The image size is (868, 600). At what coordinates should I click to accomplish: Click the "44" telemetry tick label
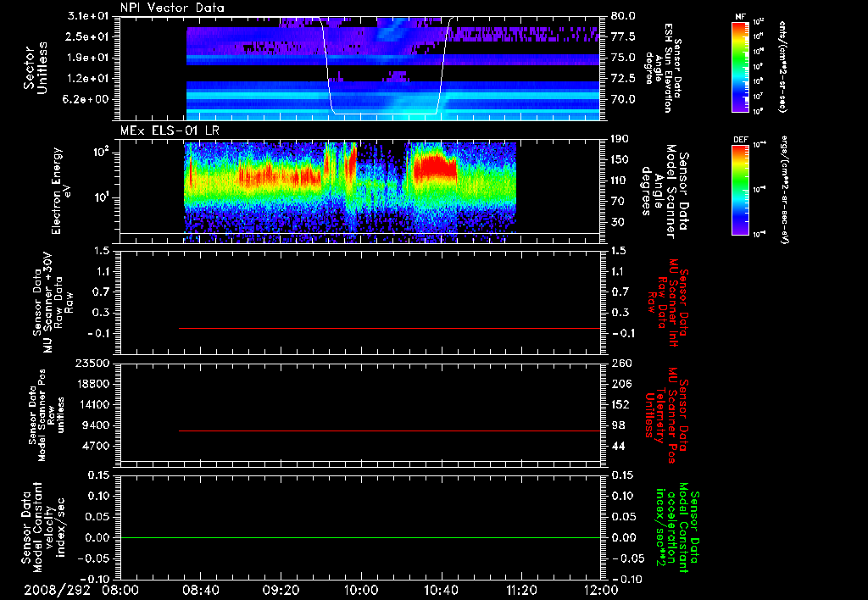coord(617,446)
